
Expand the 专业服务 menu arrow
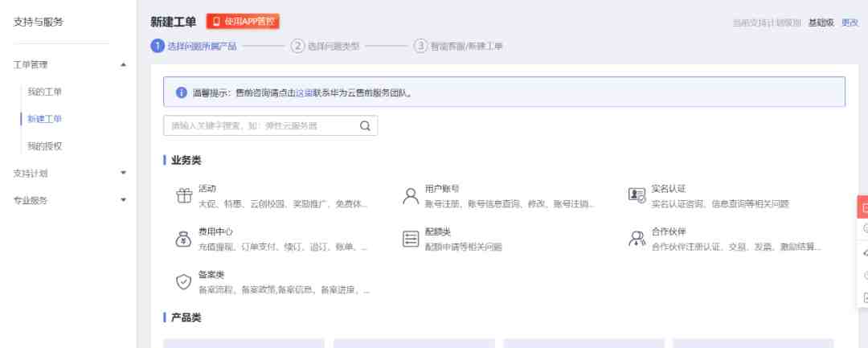click(124, 200)
